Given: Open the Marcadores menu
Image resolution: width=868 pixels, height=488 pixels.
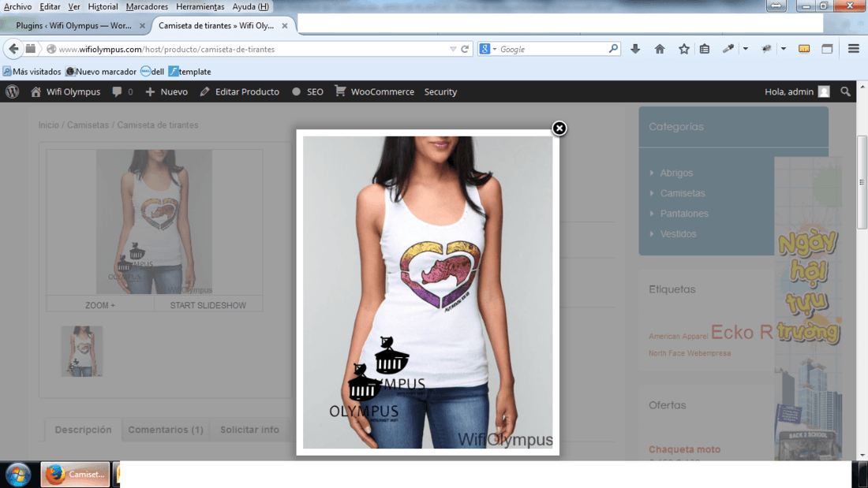Looking at the screenshot, I should coord(147,6).
